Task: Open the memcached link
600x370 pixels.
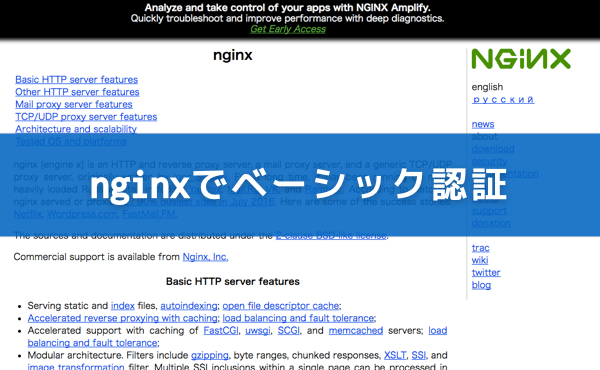Action: (356, 331)
